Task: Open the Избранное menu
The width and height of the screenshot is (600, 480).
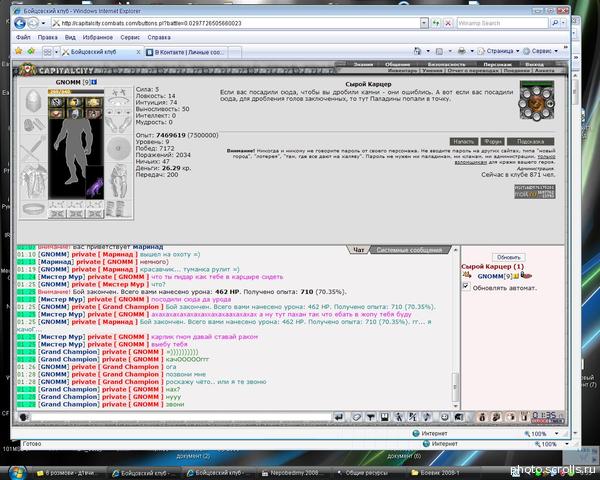Action: coord(98,38)
